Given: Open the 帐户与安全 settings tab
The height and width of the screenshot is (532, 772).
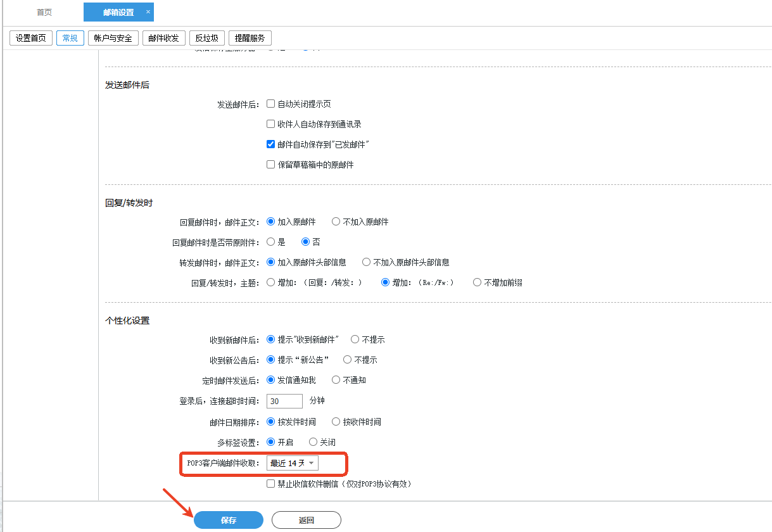Looking at the screenshot, I should click(113, 38).
